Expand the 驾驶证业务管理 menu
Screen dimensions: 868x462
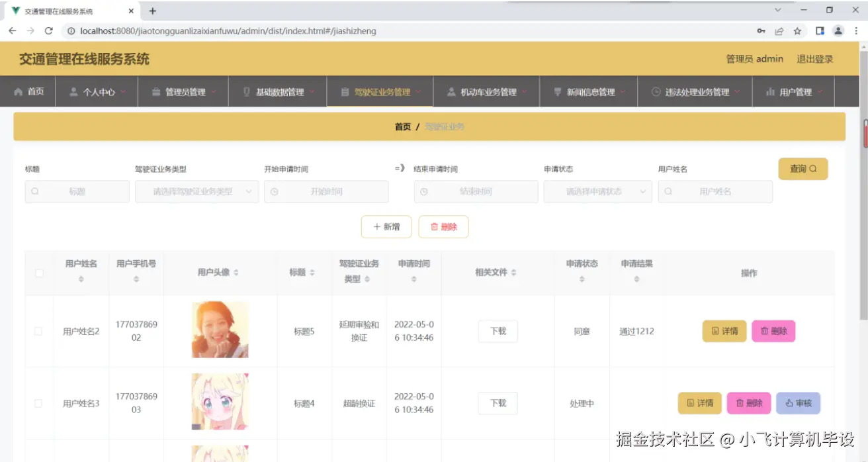(380, 92)
